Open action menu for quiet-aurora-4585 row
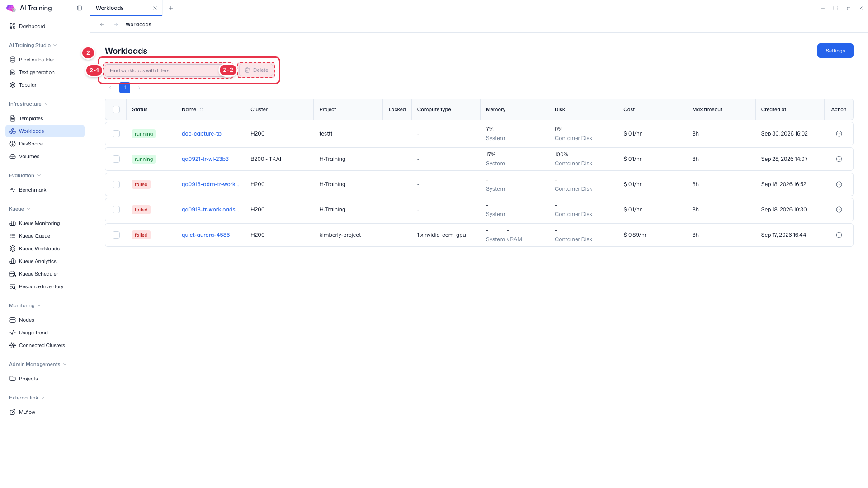The width and height of the screenshot is (868, 488). (x=839, y=235)
